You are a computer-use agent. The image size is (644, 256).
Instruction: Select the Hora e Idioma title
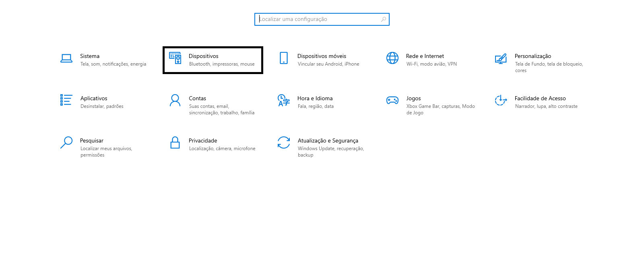click(315, 98)
